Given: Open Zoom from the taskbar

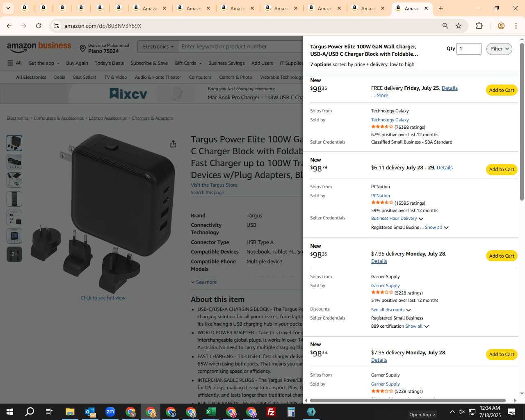Looking at the screenshot, I should [x=110, y=412].
